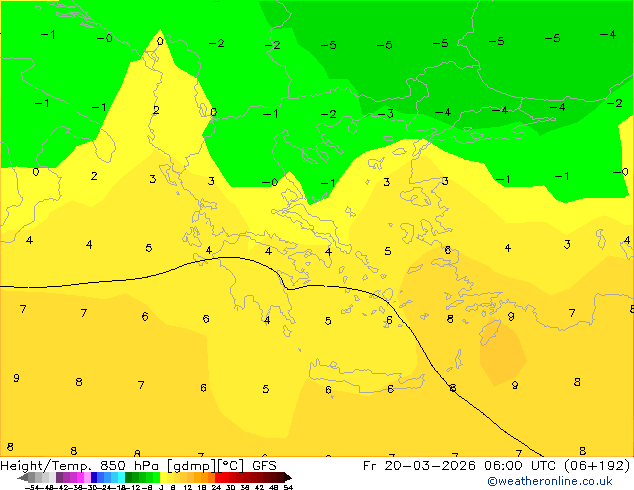
Task: Pick the darkest green swatch in the legend
Action: 128,477
